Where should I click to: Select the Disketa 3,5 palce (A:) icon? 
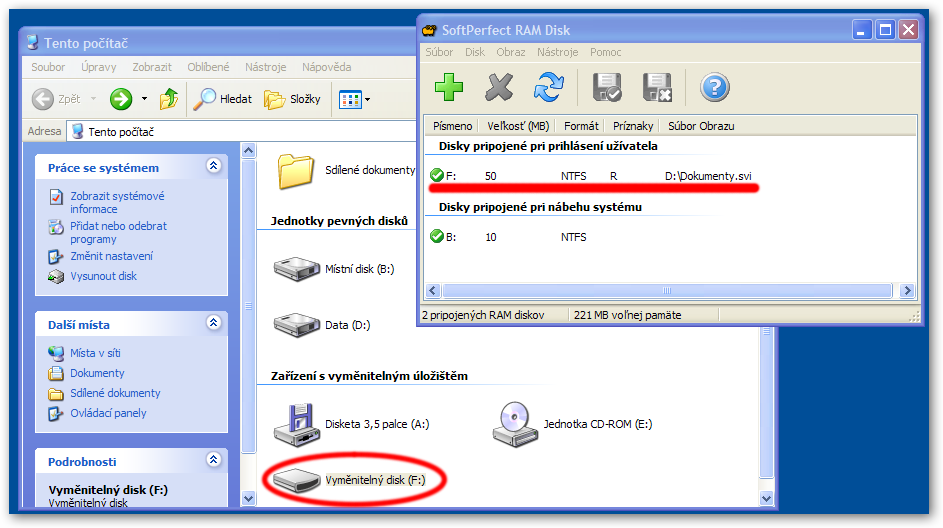[296, 425]
